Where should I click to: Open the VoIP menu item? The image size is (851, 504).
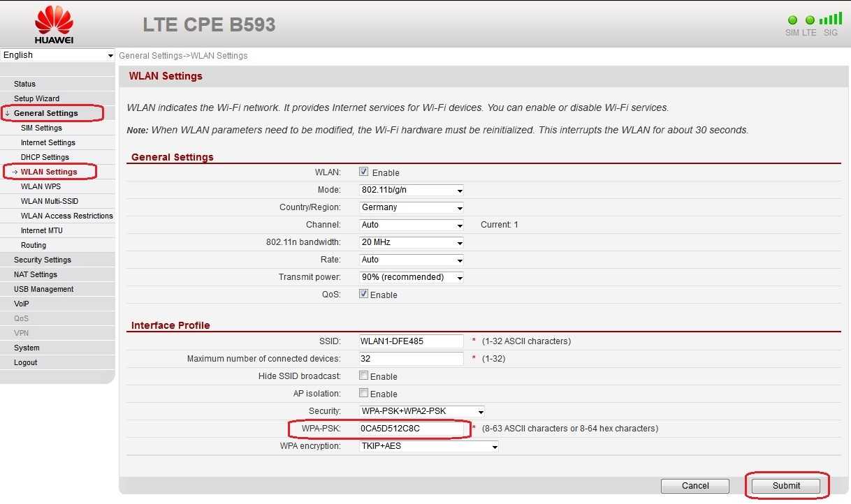tap(22, 304)
